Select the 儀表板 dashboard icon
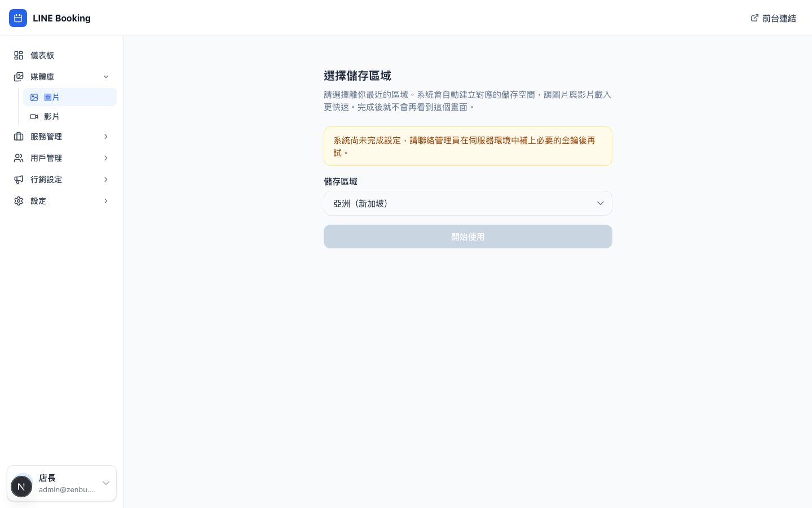This screenshot has height=508, width=812. [x=19, y=55]
